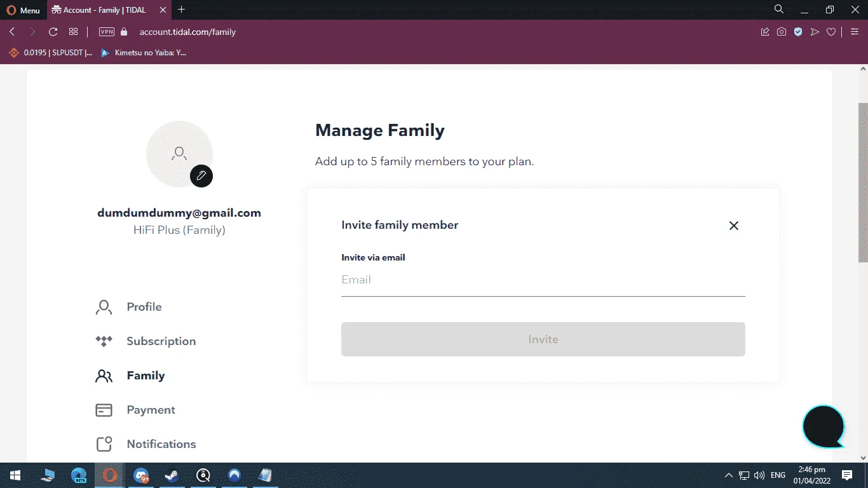Viewport: 868px width, 488px height.
Task: Go back to the previous page
Action: (x=12, y=32)
